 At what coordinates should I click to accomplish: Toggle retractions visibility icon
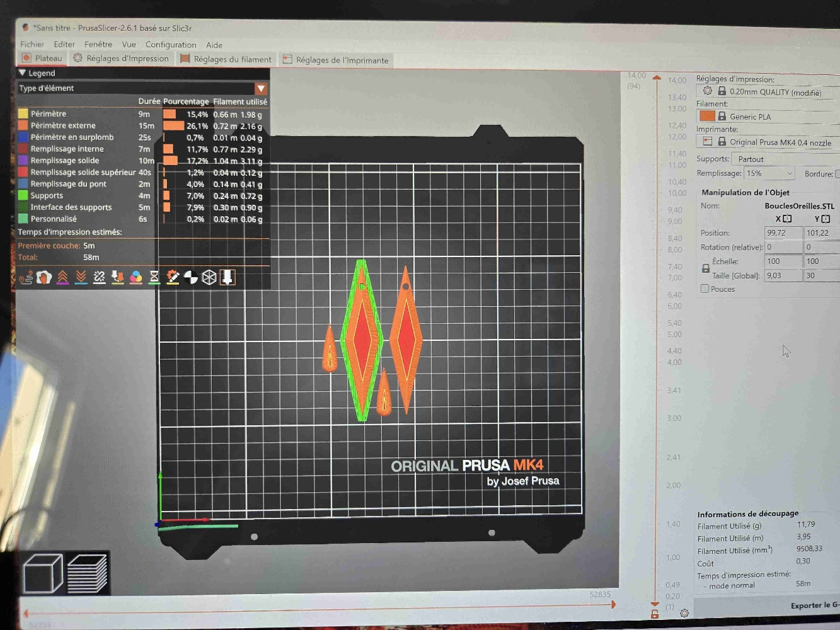pyautogui.click(x=62, y=277)
